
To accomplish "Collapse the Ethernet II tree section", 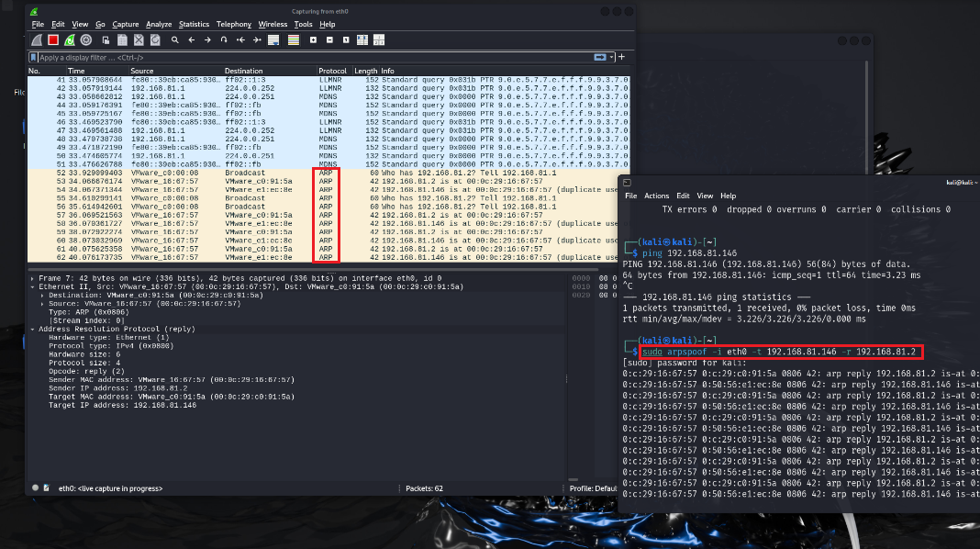I will pos(32,286).
